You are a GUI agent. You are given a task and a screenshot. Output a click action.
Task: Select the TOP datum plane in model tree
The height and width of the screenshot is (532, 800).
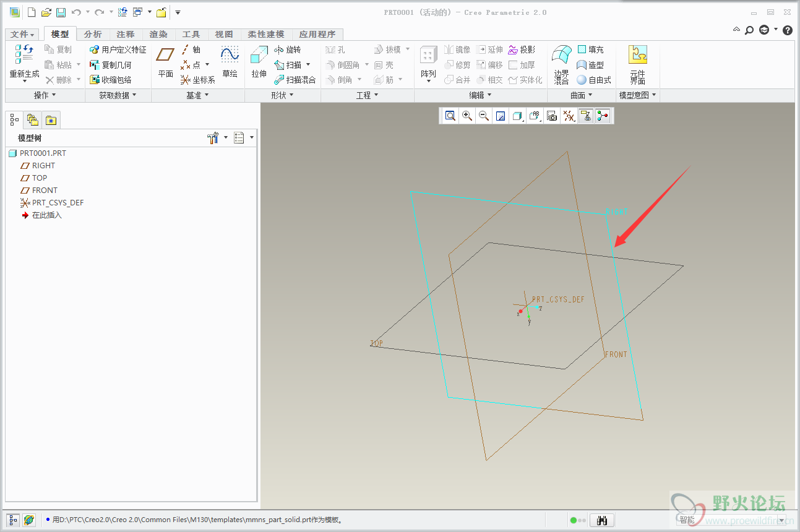(33, 178)
